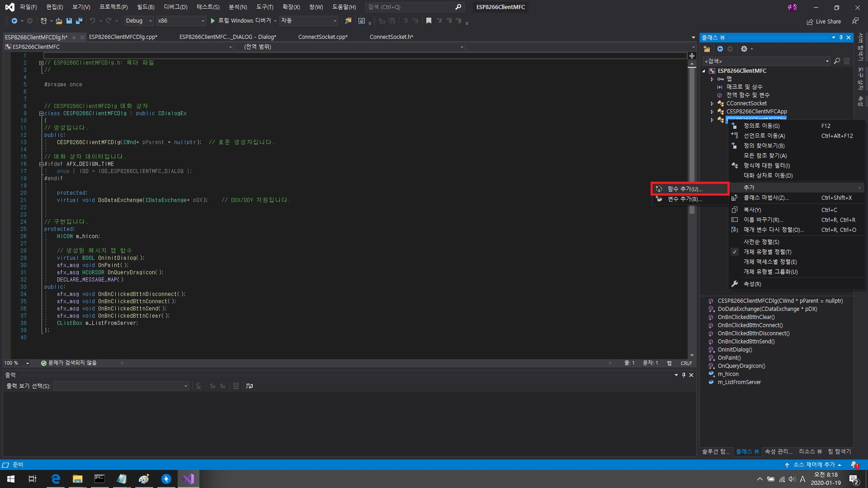This screenshot has height=488, width=868.
Task: Click the Class View search magnifier icon
Action: point(837,61)
